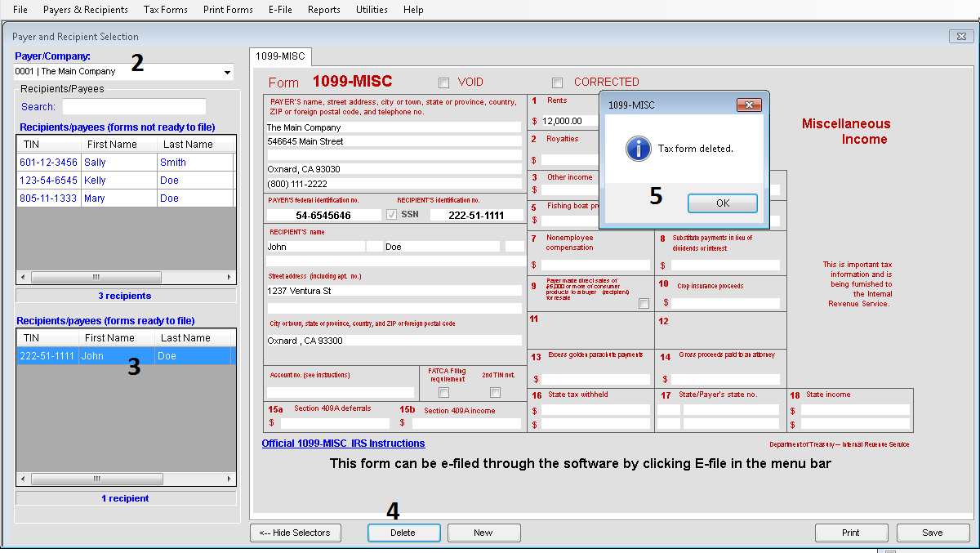Click Gross proceeds paid to attorney field
Image resolution: width=980 pixels, height=553 pixels.
click(x=725, y=379)
